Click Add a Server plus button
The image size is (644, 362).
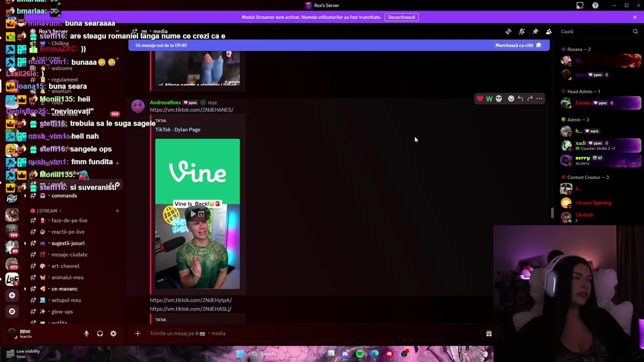[12, 295]
